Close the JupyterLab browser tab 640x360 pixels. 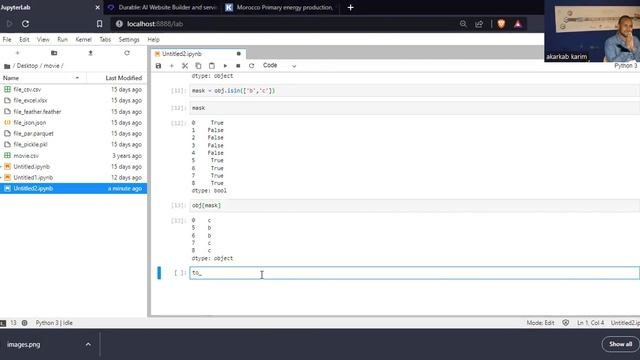[x=98, y=7]
